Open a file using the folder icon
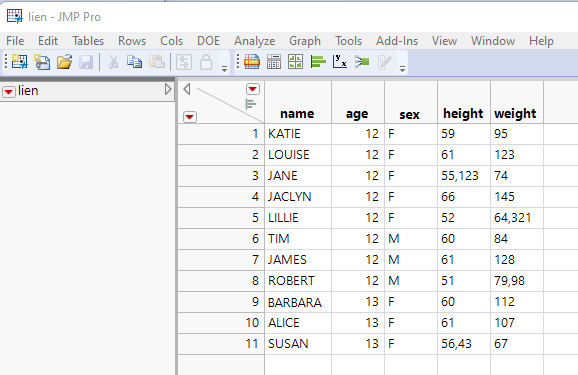 [64, 62]
